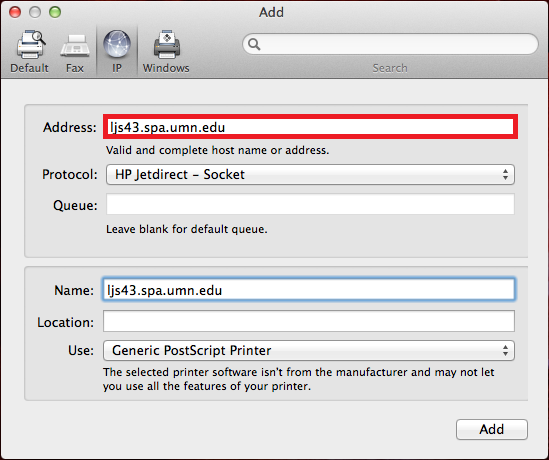Open the Protocol HP Jetdirect – Socket dropdown
The width and height of the screenshot is (549, 460).
(x=310, y=174)
